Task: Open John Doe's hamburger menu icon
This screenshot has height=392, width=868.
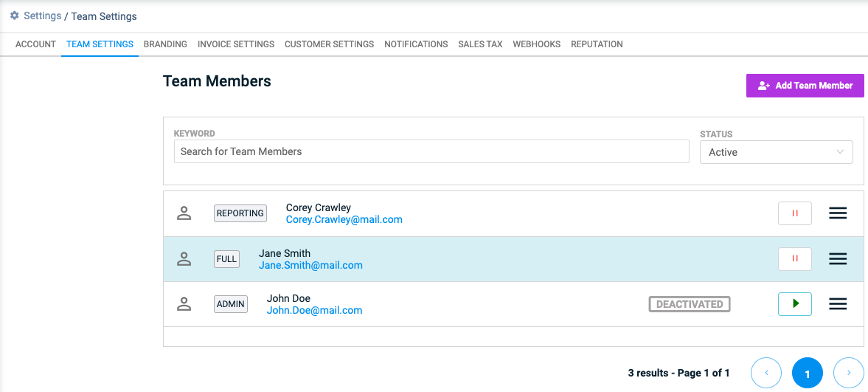Action: click(838, 304)
